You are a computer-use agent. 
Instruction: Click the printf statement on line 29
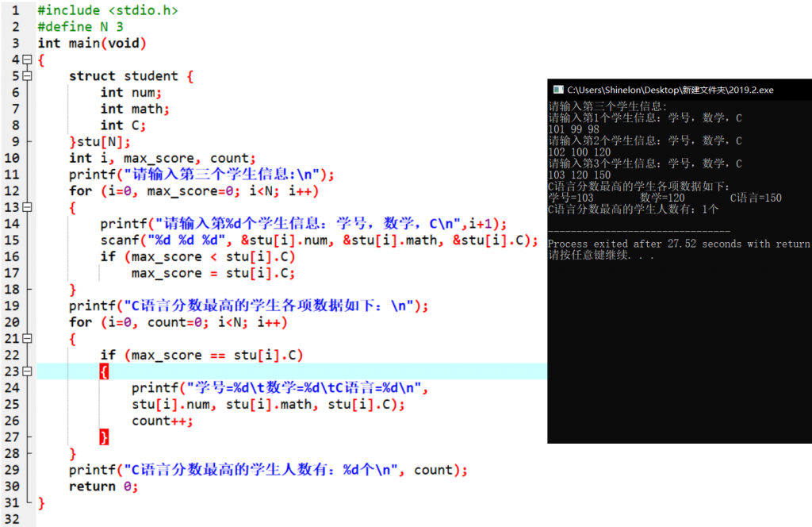268,470
